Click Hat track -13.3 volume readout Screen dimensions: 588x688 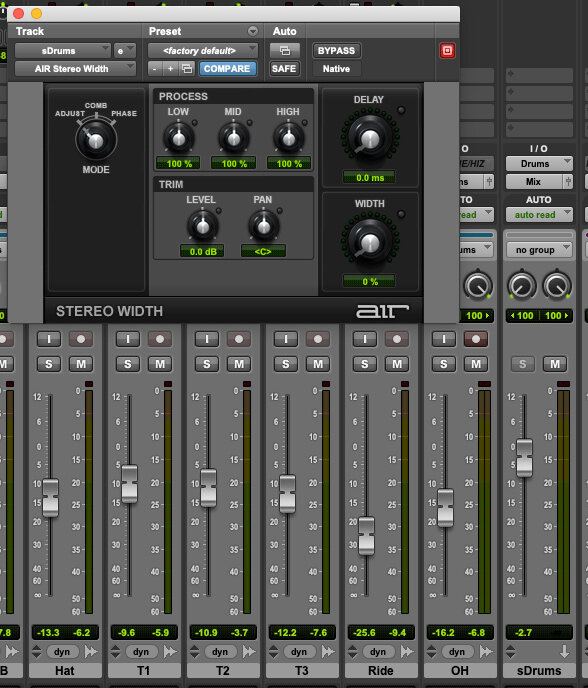coord(48,633)
